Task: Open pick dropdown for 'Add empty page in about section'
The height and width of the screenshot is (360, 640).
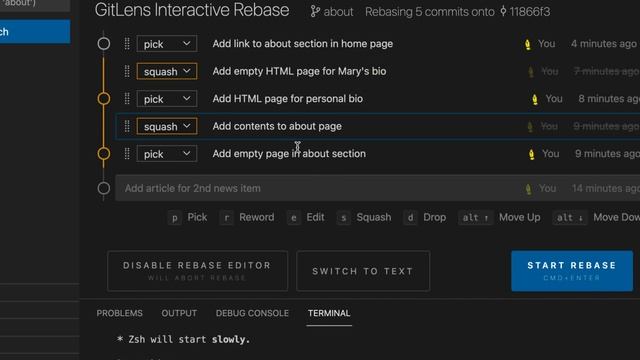Action: [x=167, y=154]
